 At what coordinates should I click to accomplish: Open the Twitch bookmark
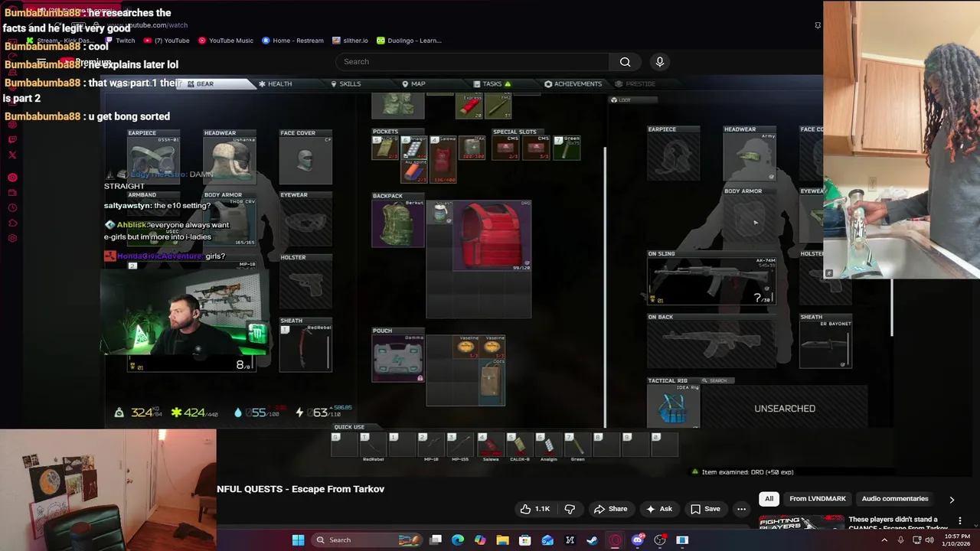point(120,41)
